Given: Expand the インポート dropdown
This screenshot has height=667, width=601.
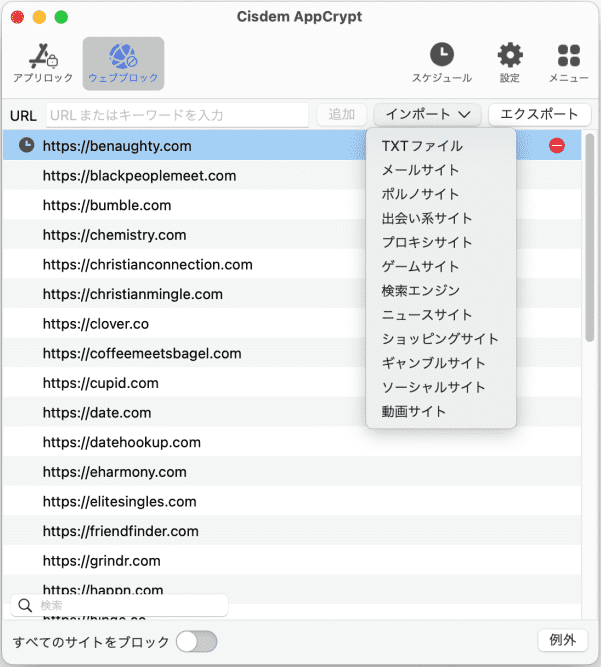Looking at the screenshot, I should click(427, 114).
